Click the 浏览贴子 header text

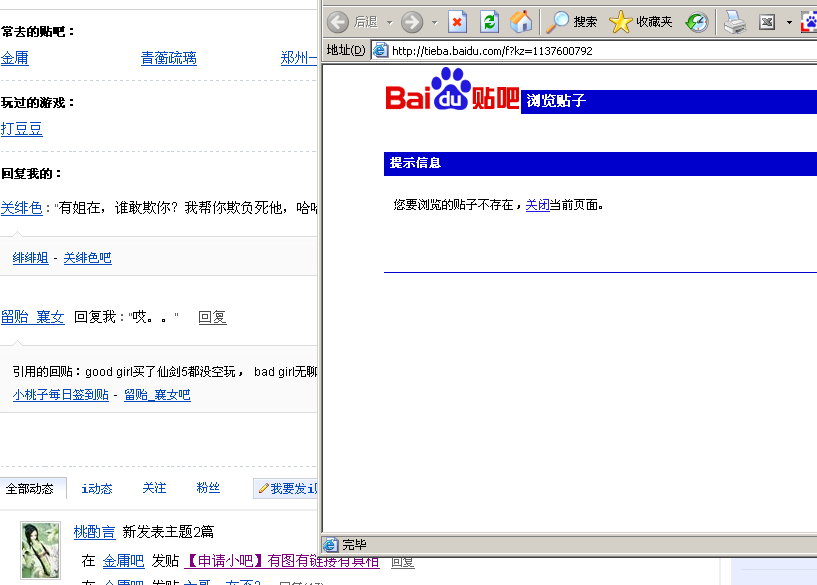pos(556,101)
